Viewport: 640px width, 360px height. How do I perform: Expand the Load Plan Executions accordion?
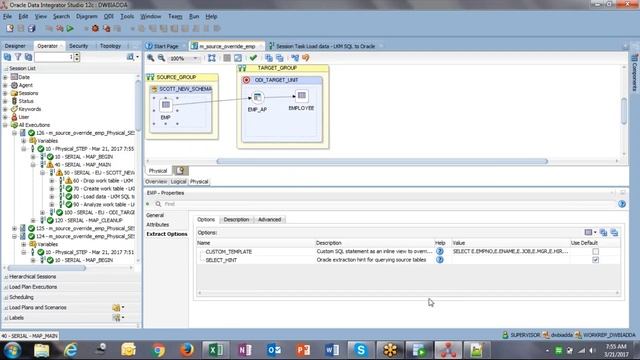click(x=33, y=287)
